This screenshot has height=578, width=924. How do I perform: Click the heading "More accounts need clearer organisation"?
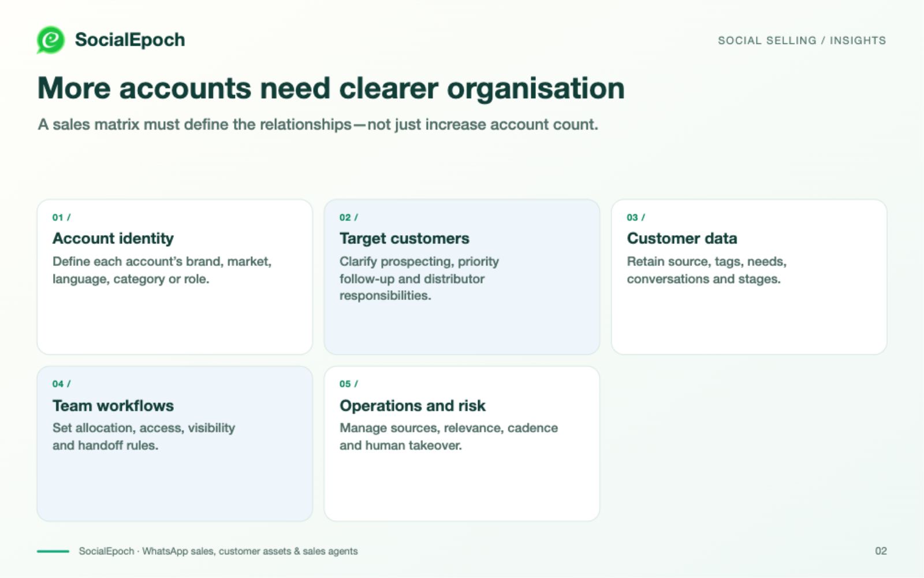331,88
